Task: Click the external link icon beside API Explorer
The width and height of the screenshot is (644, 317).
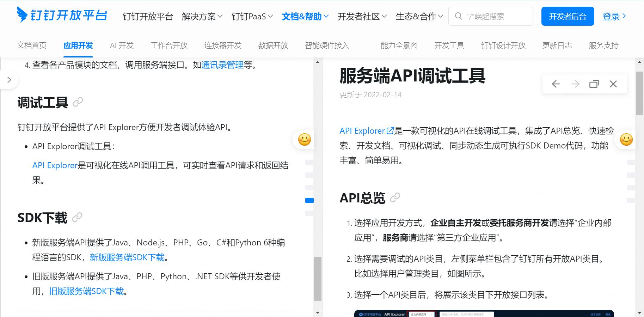Action: 390,131
